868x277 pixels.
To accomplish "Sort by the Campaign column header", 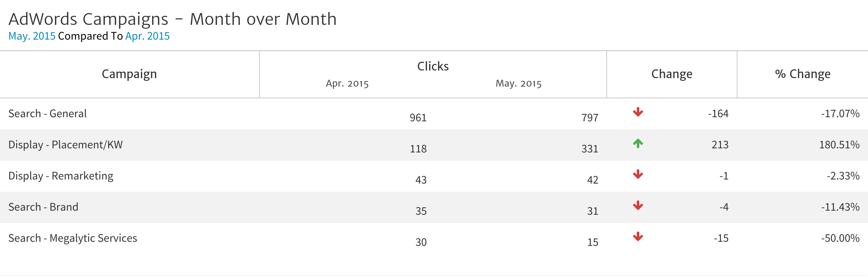I will tap(129, 74).
